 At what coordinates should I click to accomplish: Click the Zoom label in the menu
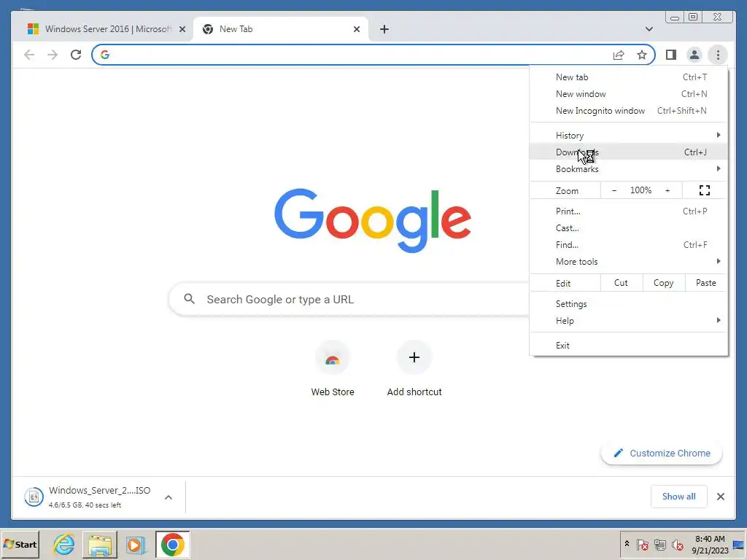click(x=567, y=190)
